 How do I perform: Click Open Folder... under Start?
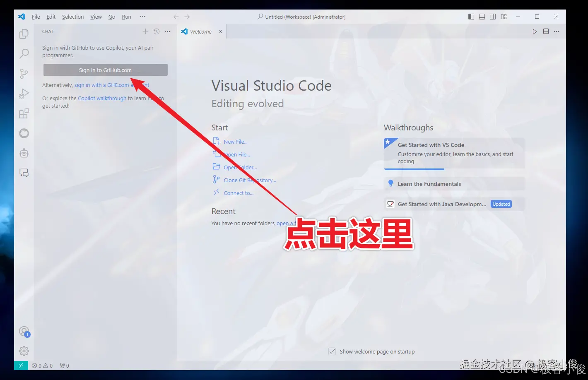pos(235,167)
